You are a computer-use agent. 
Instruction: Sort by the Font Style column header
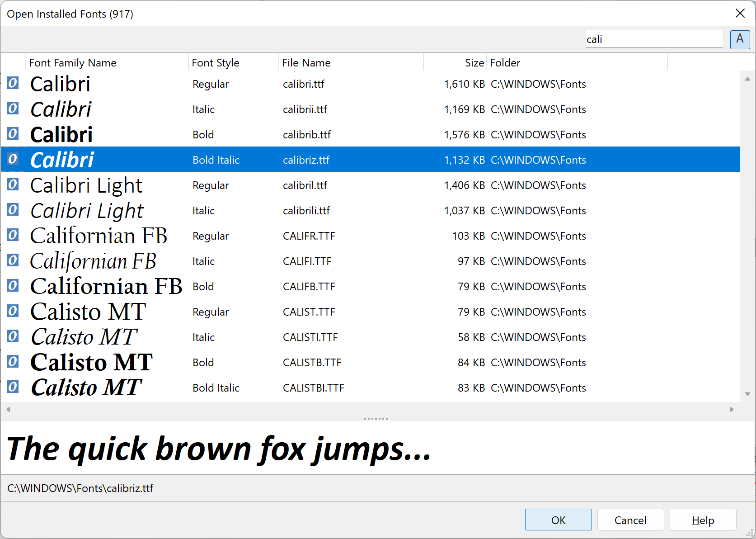coord(233,63)
